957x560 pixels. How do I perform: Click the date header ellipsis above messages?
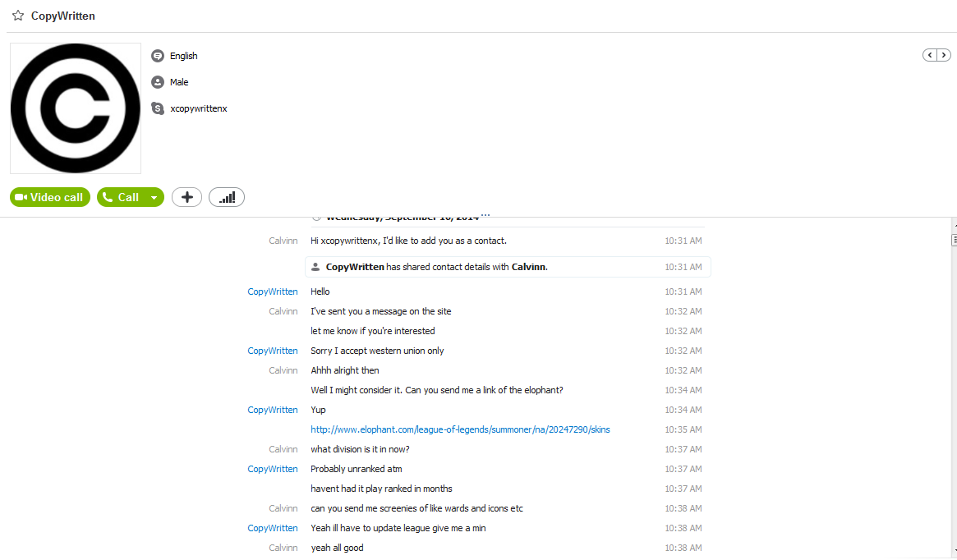[x=485, y=215]
